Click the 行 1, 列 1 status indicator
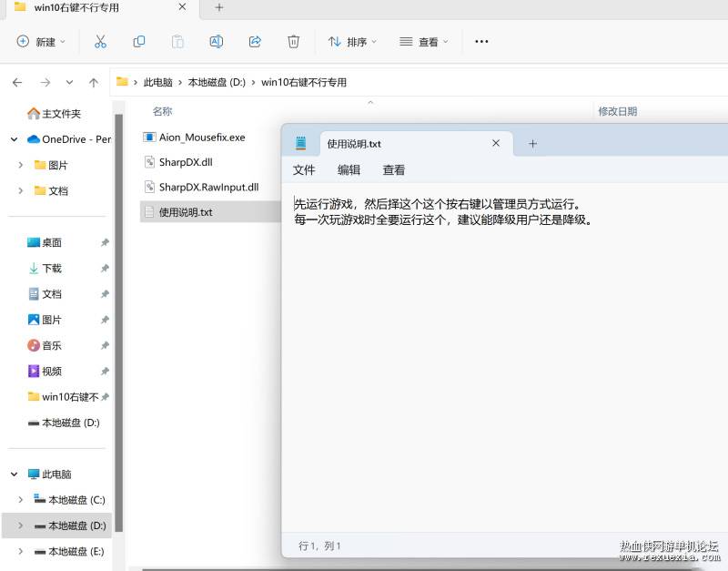The width and height of the screenshot is (728, 571). click(319, 546)
